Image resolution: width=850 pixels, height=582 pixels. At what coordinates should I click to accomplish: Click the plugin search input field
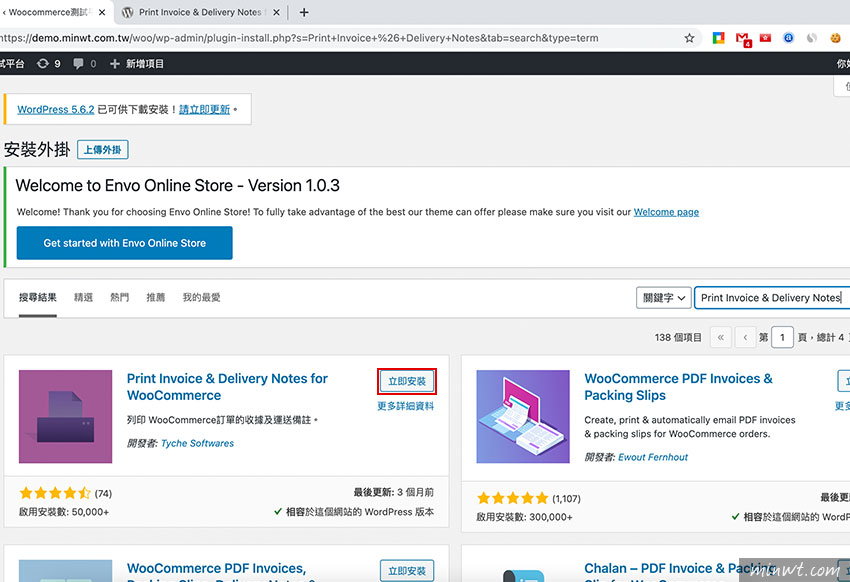coord(772,298)
